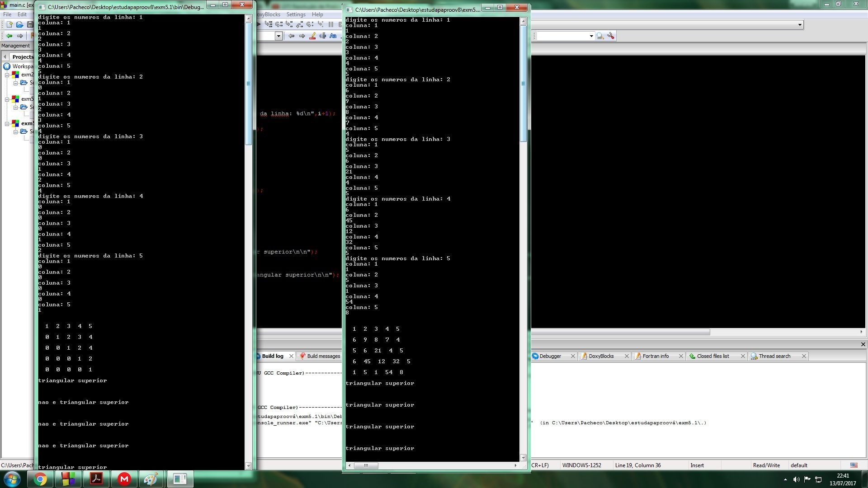Screen dimensions: 868x488
Task: Click the Windows Start button
Action: 12,479
